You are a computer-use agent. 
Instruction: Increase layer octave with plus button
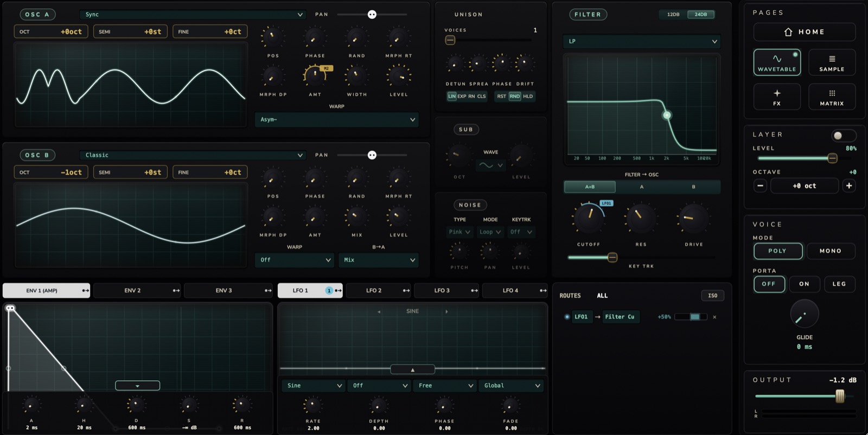(x=849, y=185)
